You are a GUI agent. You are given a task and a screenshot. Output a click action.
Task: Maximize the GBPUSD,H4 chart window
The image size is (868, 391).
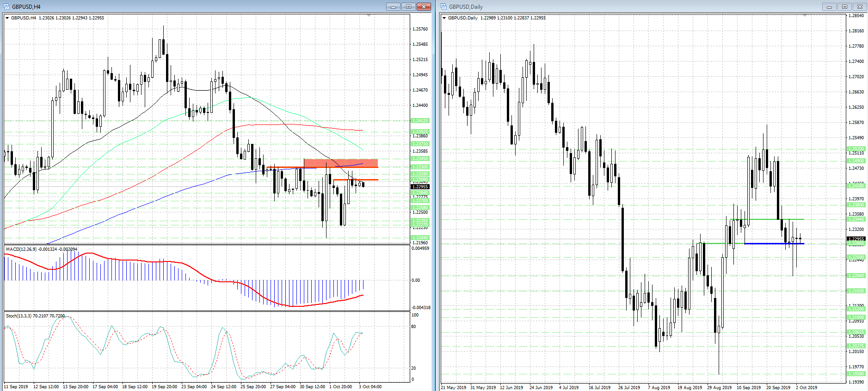[408, 6]
